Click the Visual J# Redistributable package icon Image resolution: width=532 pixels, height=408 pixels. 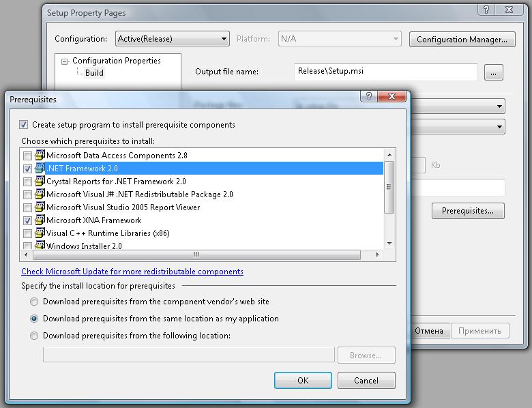click(x=40, y=194)
